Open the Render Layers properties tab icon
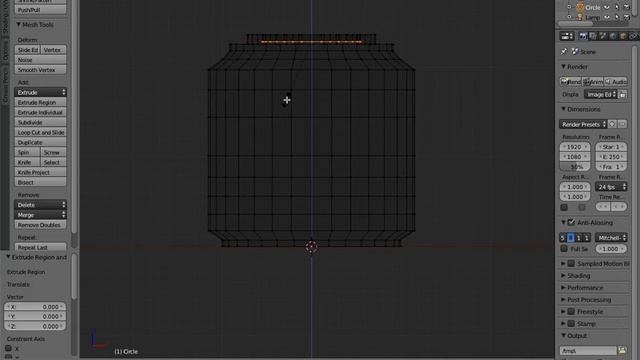 click(x=593, y=36)
